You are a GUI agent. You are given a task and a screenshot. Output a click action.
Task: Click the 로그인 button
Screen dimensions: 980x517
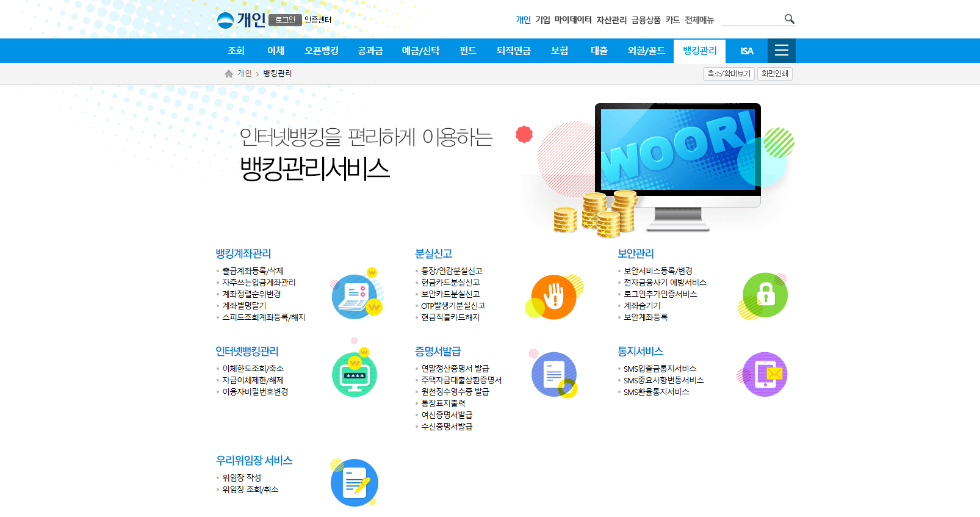(x=285, y=20)
